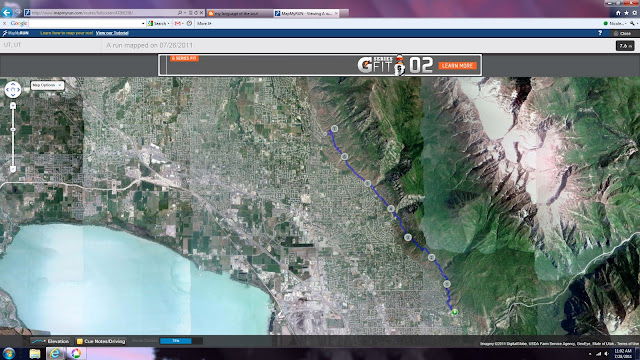Open the IE home icon

(x=618, y=13)
